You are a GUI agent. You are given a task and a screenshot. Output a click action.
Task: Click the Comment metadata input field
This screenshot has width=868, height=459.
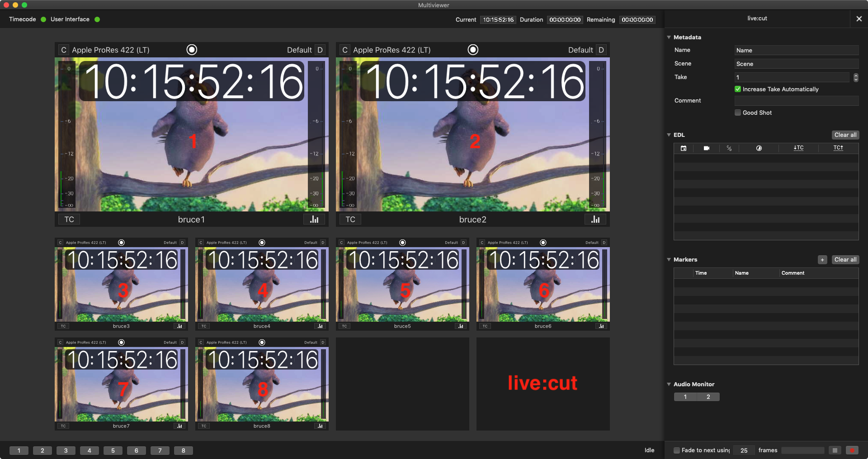(x=797, y=101)
